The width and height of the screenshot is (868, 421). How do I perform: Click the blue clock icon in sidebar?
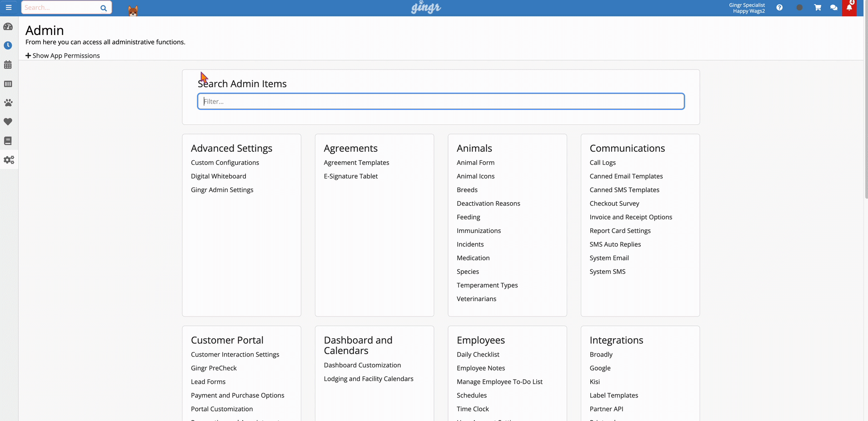point(8,45)
